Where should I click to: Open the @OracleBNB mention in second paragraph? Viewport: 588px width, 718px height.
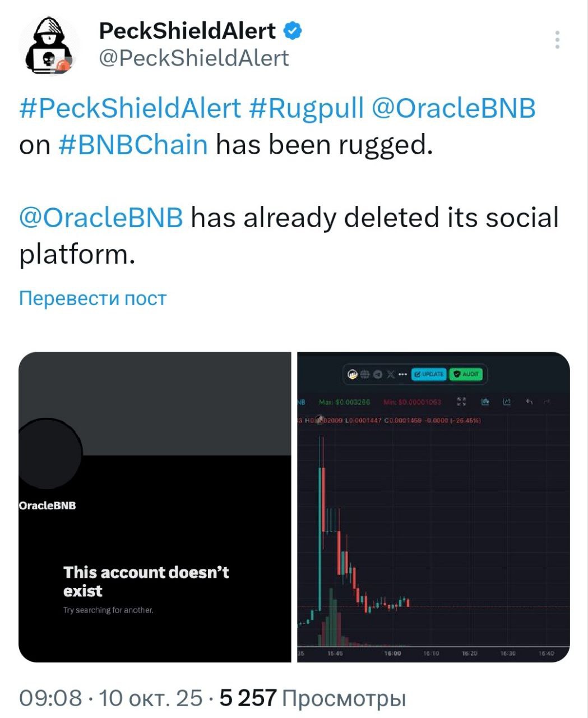[101, 217]
